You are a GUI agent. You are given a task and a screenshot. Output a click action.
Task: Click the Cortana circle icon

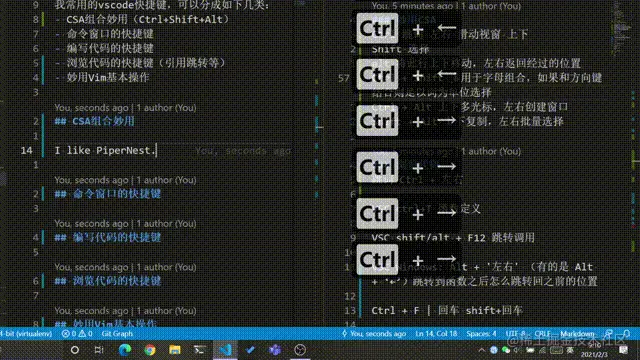(75, 350)
